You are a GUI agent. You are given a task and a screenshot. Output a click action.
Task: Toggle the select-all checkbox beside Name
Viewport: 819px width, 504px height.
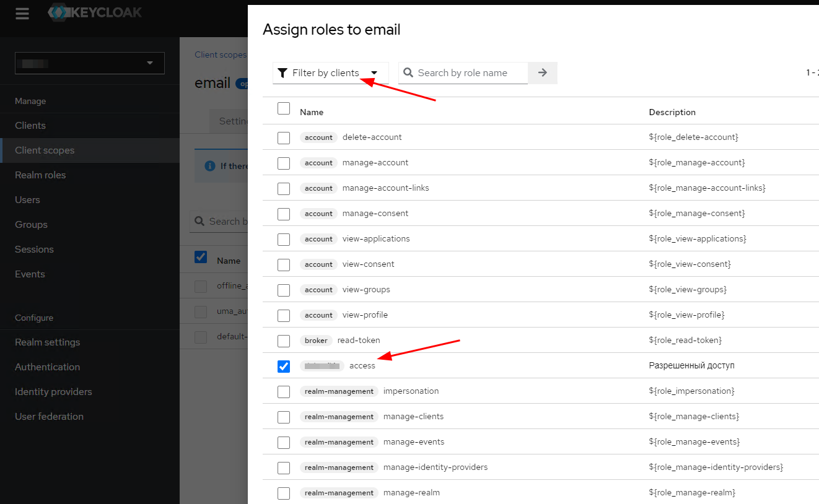(x=284, y=108)
